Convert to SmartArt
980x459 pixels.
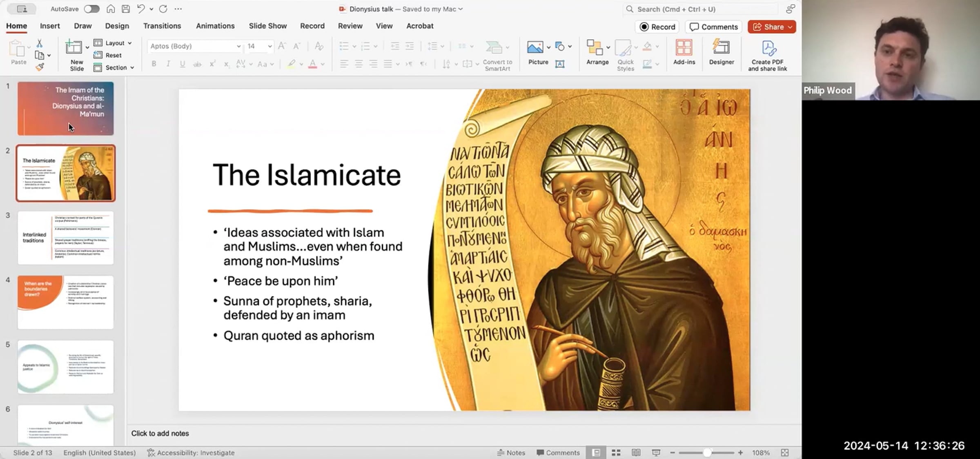click(497, 56)
